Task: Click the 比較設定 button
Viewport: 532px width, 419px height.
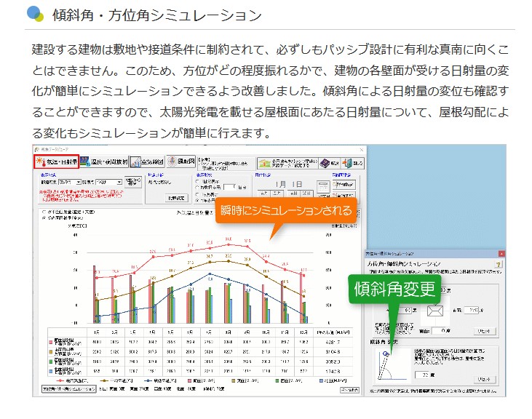Action: 176,198
